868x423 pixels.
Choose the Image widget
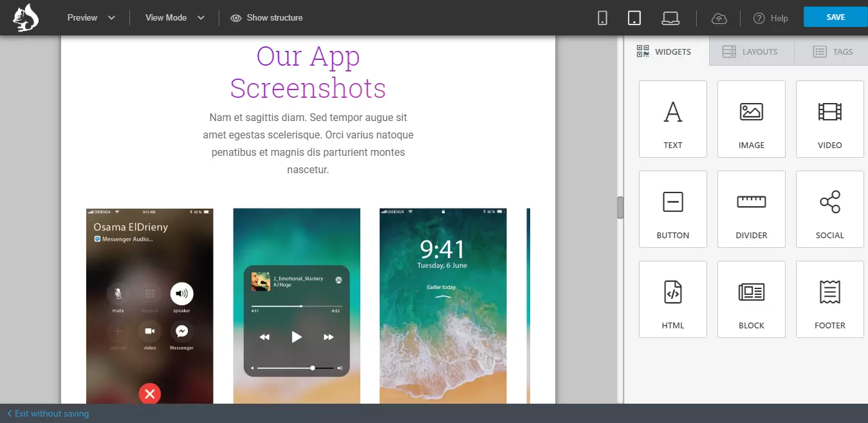[x=751, y=119]
